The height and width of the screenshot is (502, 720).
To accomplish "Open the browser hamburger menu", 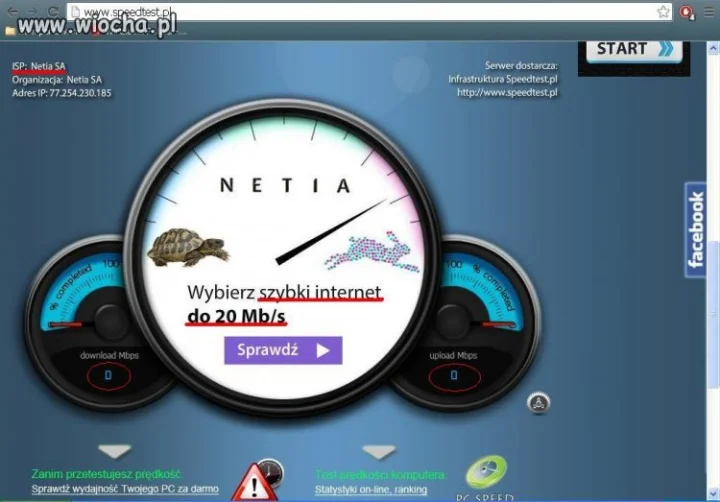I will click(x=709, y=11).
